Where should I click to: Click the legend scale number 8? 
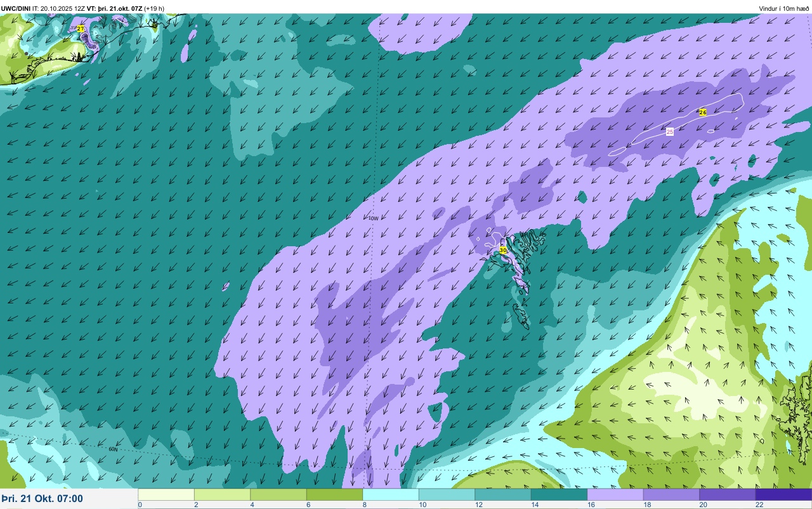point(364,505)
